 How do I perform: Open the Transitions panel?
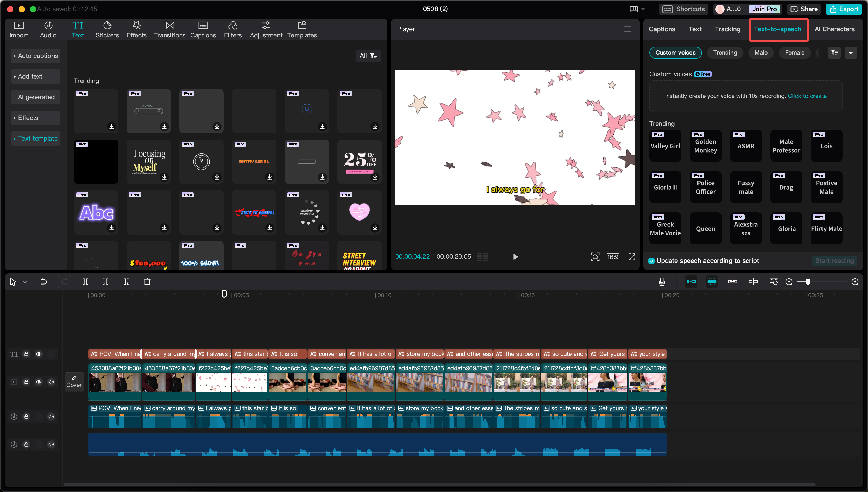pyautogui.click(x=169, y=29)
